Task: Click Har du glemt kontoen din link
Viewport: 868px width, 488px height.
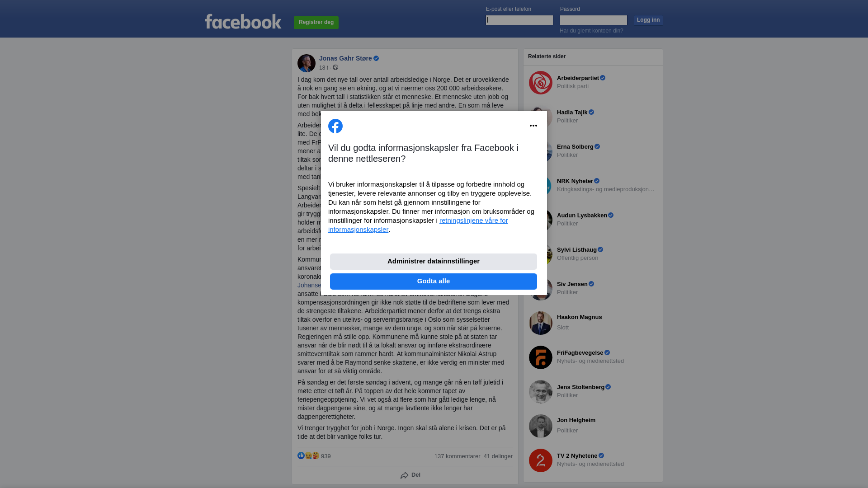Action: 591,31
